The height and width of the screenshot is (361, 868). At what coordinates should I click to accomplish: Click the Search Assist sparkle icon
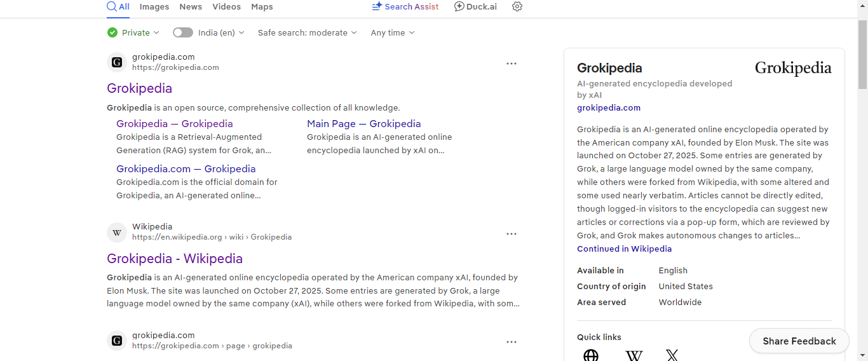[377, 6]
